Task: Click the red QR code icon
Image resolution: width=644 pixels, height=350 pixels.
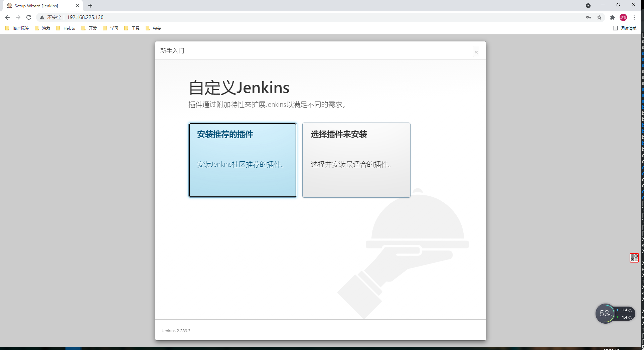Action: coord(634,258)
